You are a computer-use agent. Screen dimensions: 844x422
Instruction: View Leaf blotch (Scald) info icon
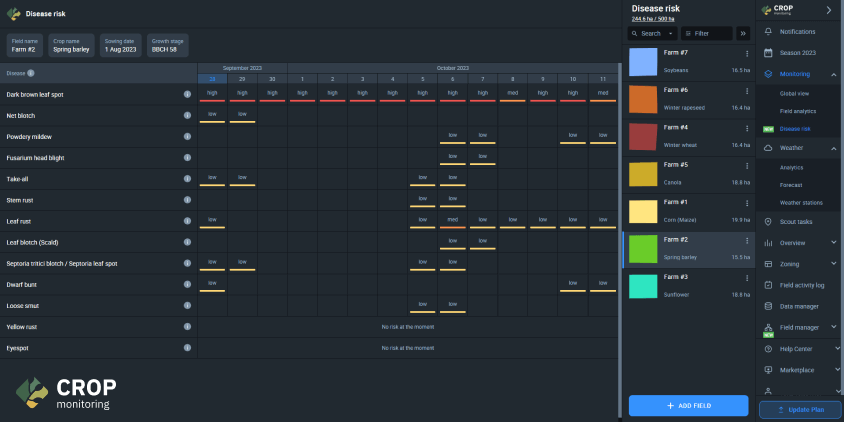click(187, 242)
